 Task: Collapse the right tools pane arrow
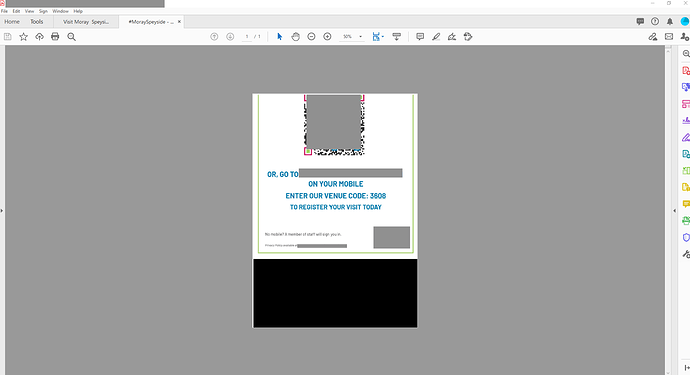pyautogui.click(x=675, y=211)
